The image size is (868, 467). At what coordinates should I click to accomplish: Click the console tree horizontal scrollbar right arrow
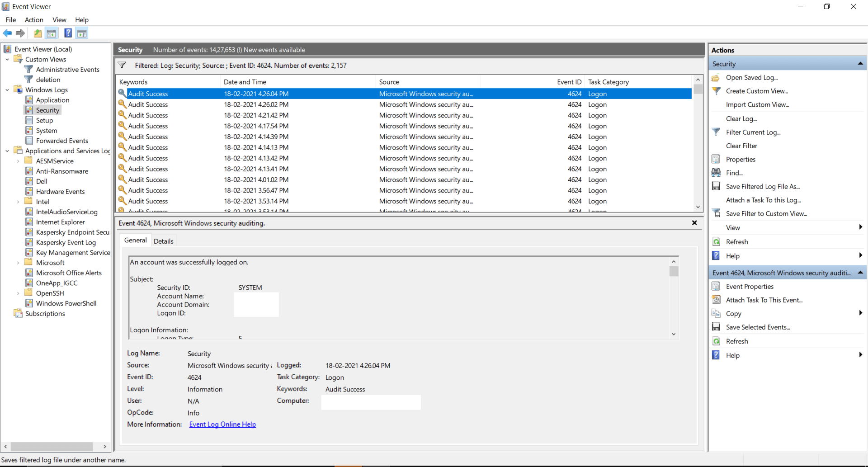105,447
